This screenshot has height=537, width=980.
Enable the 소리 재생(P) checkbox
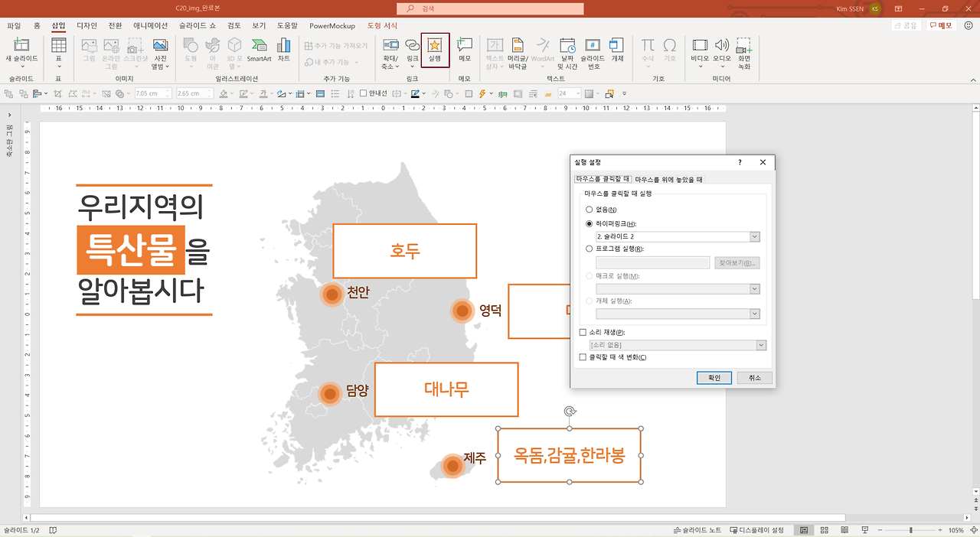tap(583, 333)
